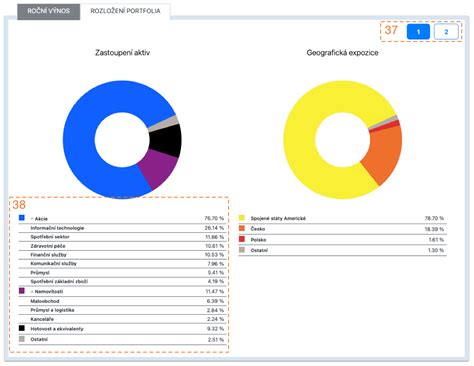Viewport: 474px width, 366px height.
Task: Click the 11.47 % value for Nemovitosti
Action: (x=215, y=291)
